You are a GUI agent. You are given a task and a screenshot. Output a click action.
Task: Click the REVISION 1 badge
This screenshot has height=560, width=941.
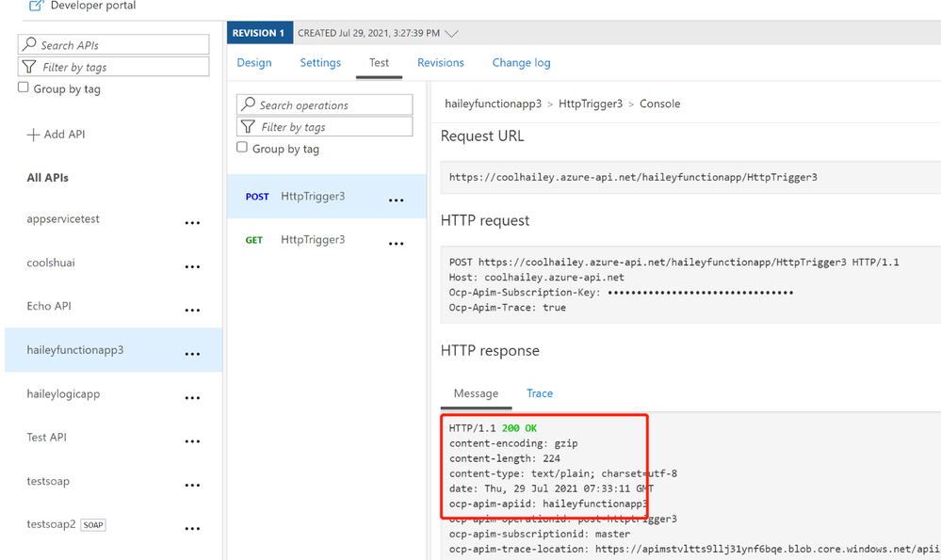259,33
